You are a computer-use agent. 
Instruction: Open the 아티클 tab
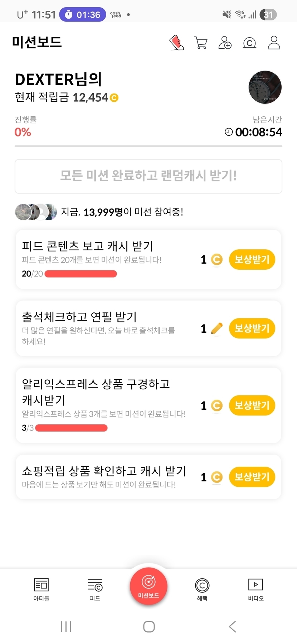pos(41,589)
